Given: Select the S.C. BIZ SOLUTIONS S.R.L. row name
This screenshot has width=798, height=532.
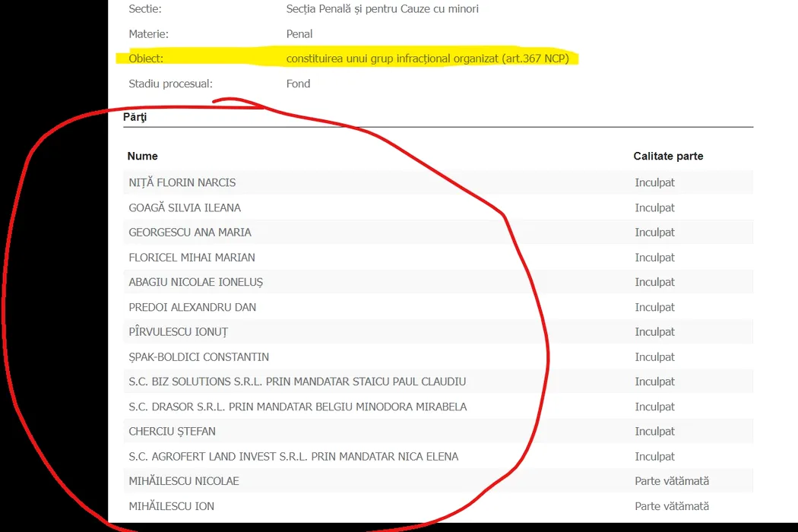Looking at the screenshot, I should (x=297, y=382).
